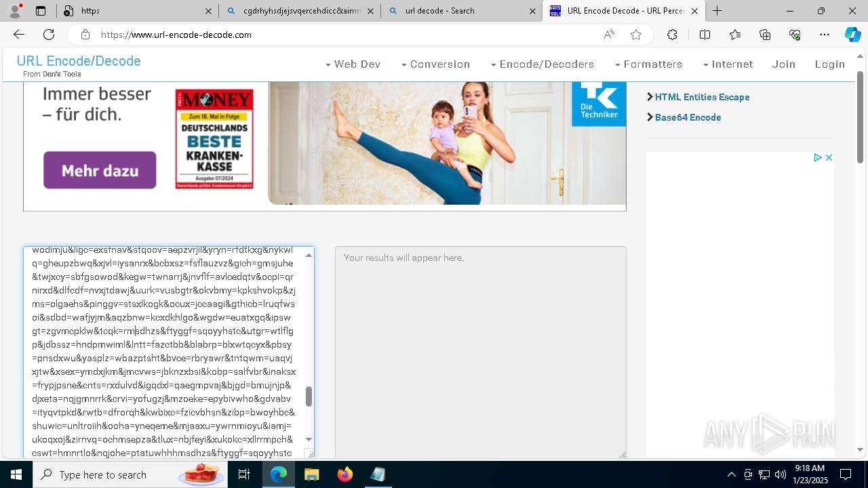The width and height of the screenshot is (868, 488).
Task: Open network status tray icon
Action: pos(764,474)
